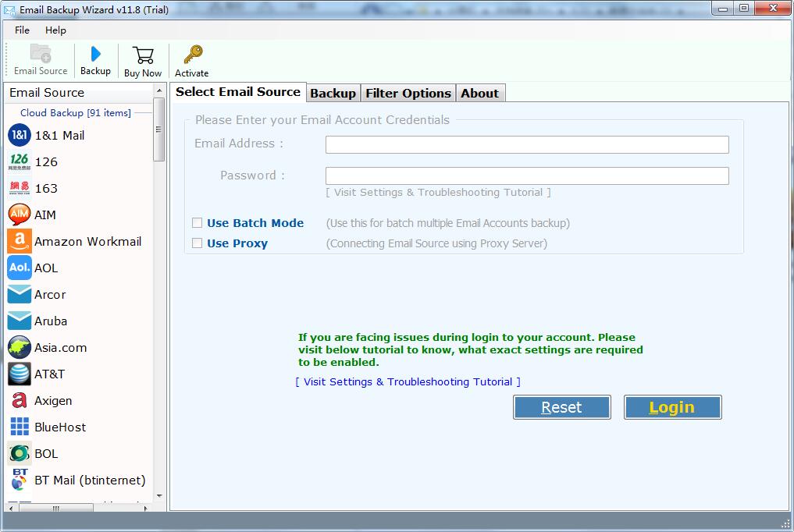Select the BlueHost grid icon
This screenshot has width=794, height=532.
(x=20, y=427)
